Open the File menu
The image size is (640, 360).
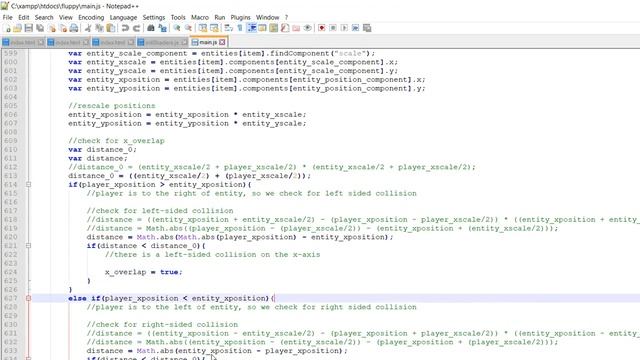[x=7, y=17]
